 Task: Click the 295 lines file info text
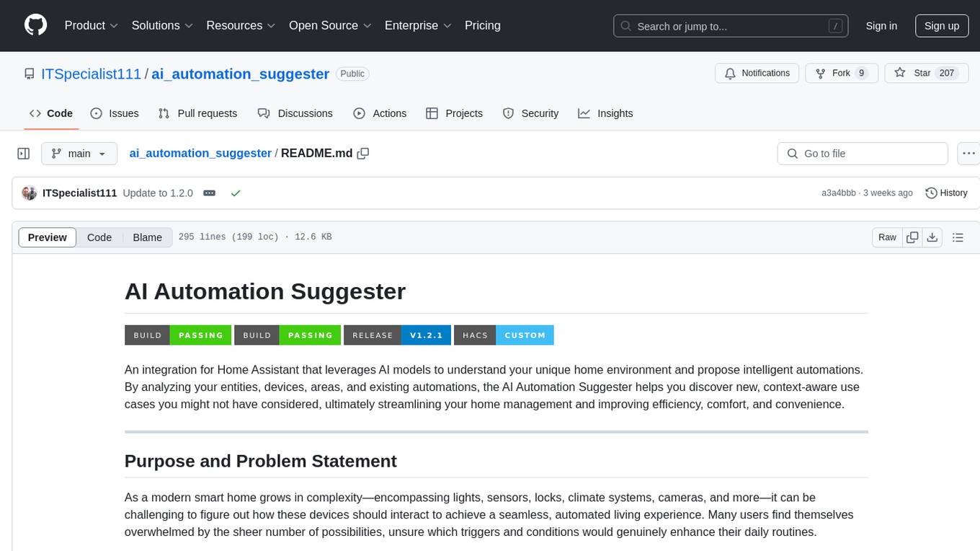(255, 237)
